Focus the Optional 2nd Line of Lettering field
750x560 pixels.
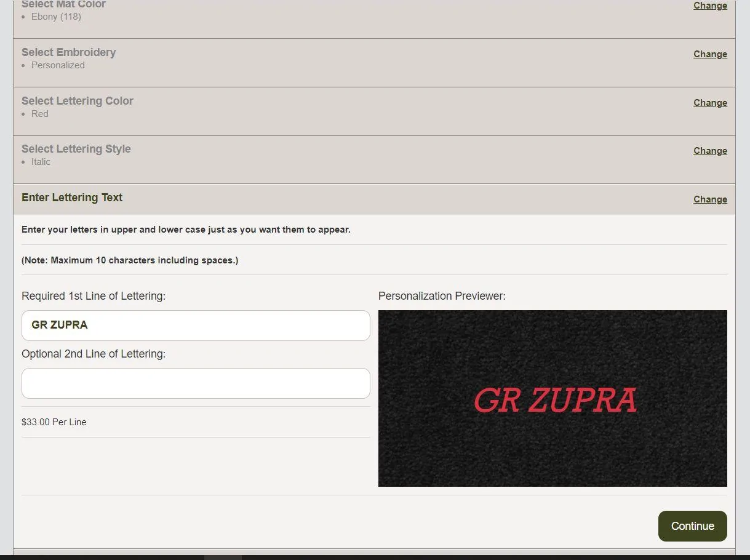(x=196, y=383)
